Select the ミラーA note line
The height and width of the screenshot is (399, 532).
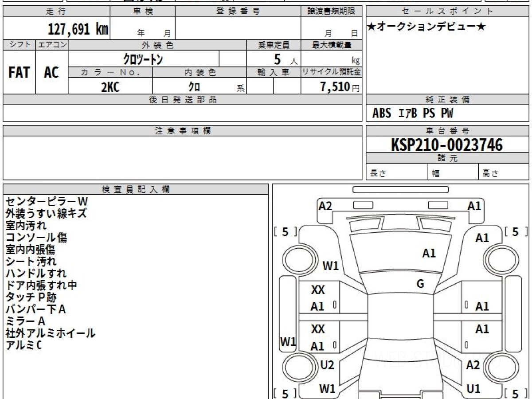point(25,321)
